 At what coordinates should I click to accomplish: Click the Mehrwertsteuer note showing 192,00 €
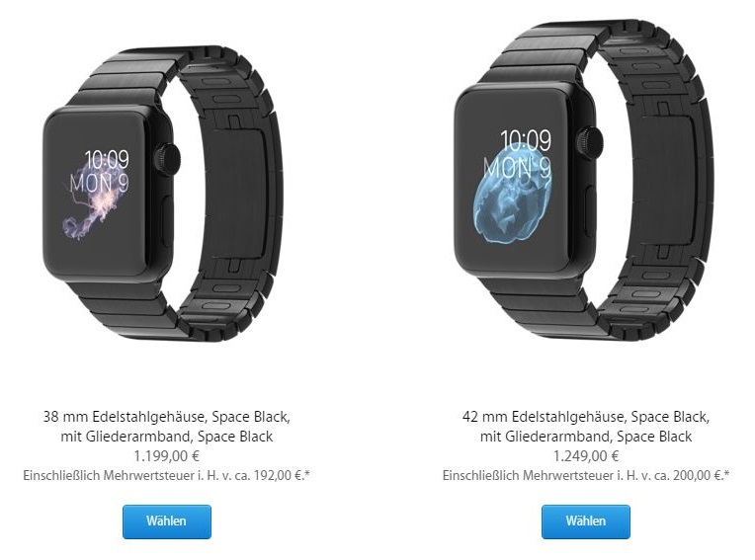pyautogui.click(x=167, y=476)
